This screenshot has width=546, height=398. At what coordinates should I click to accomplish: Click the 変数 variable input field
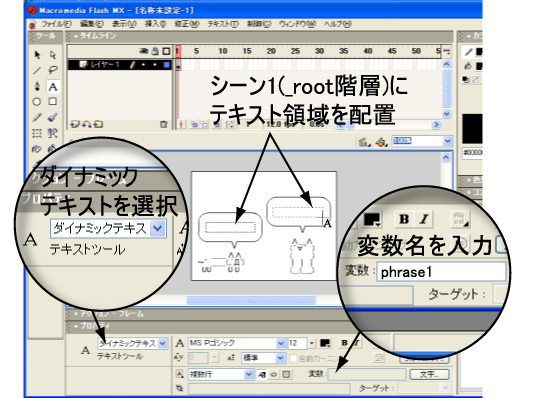(367, 375)
